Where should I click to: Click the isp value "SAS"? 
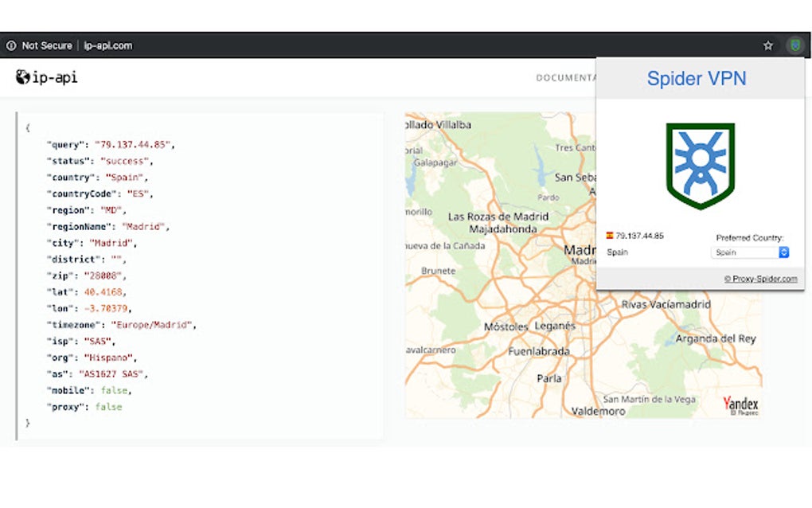click(x=97, y=342)
